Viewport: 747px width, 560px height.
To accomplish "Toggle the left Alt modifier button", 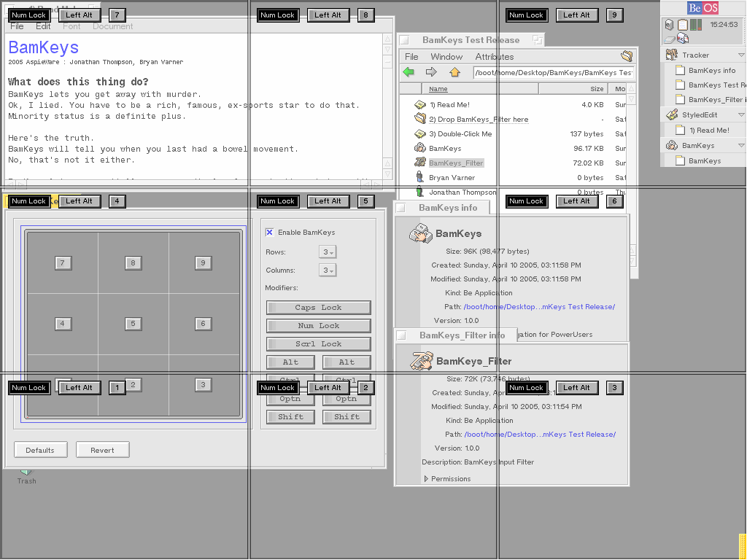I will pos(290,362).
